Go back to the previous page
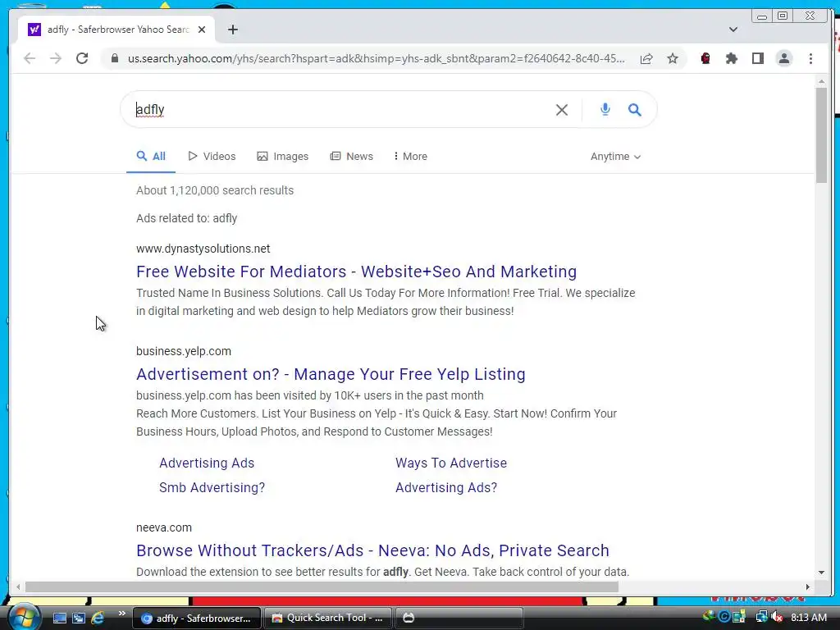The width and height of the screenshot is (840, 630). point(30,58)
